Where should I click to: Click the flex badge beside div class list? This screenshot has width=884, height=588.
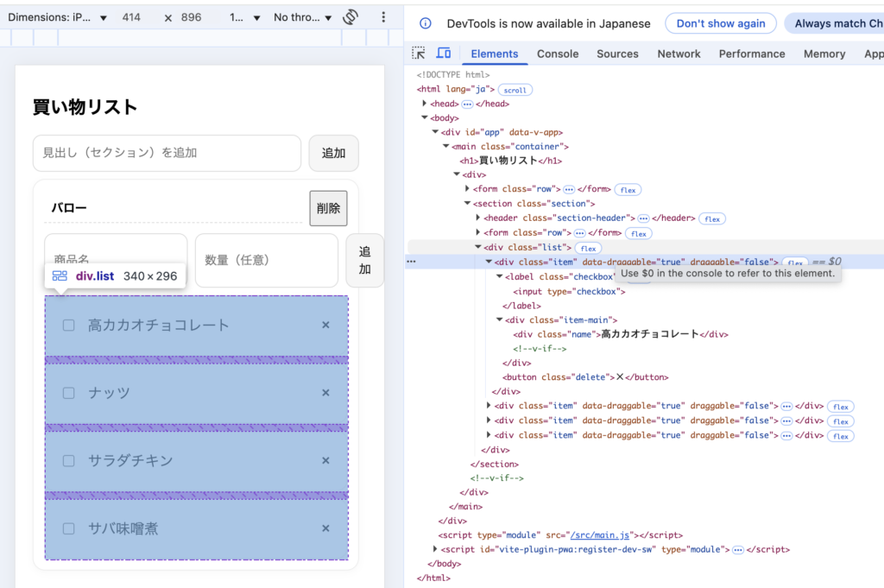pyautogui.click(x=588, y=248)
